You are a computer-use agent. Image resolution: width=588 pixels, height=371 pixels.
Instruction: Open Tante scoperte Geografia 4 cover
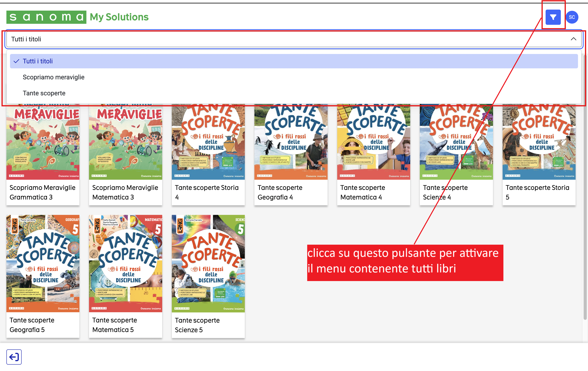pyautogui.click(x=291, y=142)
